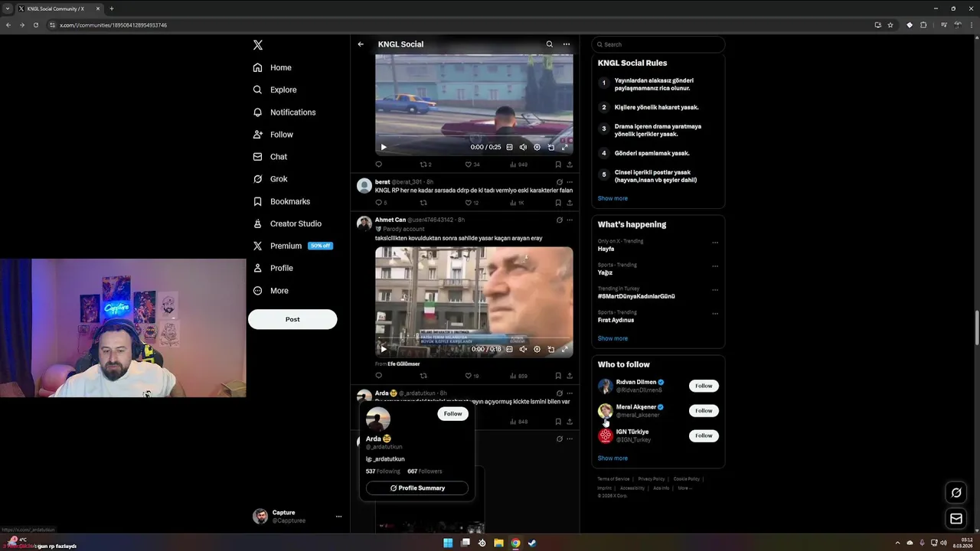Click the sidebar Post button
The image size is (980, 551).
(x=292, y=319)
